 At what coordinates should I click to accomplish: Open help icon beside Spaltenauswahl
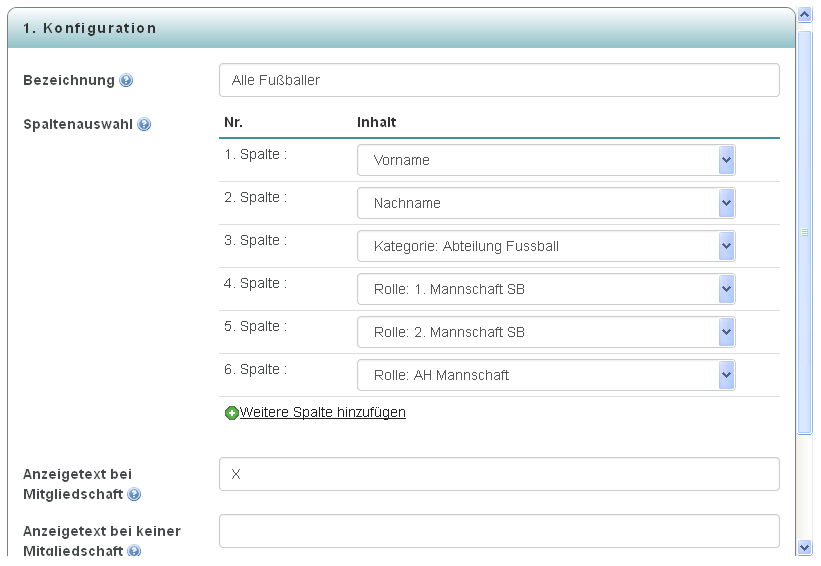click(144, 125)
